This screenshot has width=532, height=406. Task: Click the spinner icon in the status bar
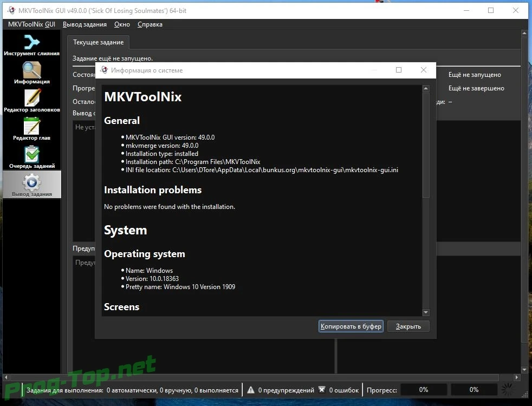click(x=507, y=390)
